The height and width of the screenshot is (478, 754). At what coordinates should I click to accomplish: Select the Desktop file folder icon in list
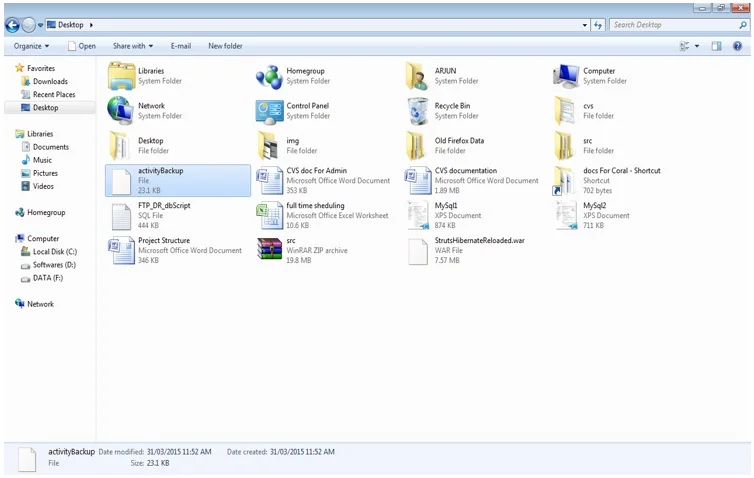point(120,146)
